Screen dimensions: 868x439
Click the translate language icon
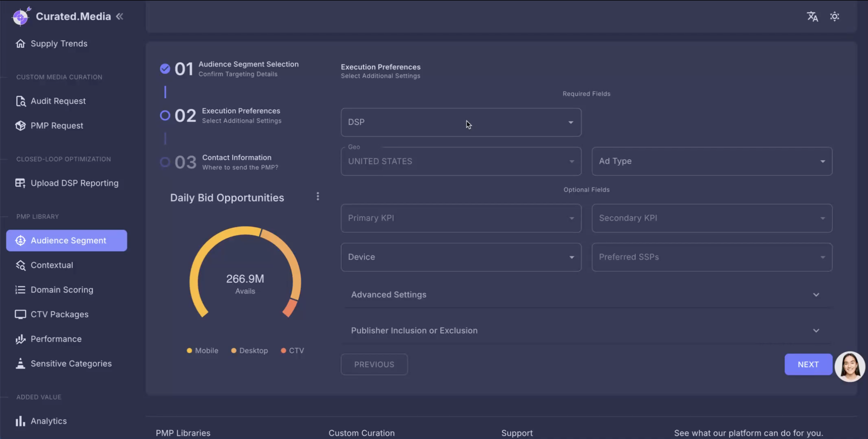[x=812, y=17]
